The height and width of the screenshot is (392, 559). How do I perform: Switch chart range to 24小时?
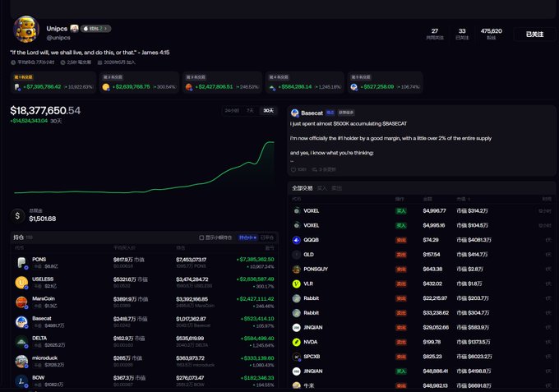[x=232, y=111]
